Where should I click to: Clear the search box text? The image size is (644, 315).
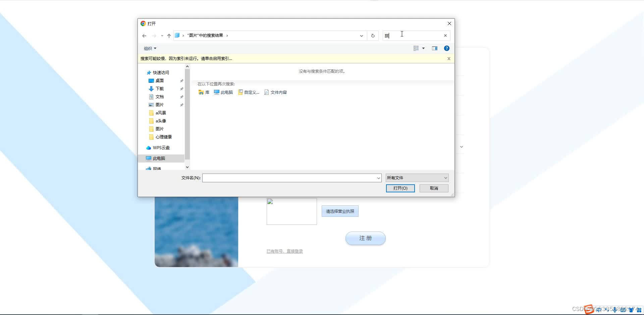click(445, 36)
